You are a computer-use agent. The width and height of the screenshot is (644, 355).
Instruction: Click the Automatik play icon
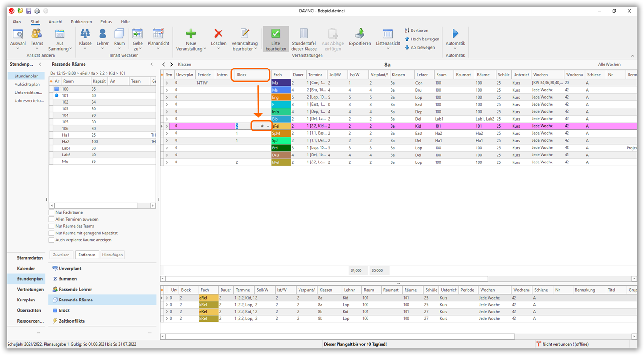(x=455, y=34)
